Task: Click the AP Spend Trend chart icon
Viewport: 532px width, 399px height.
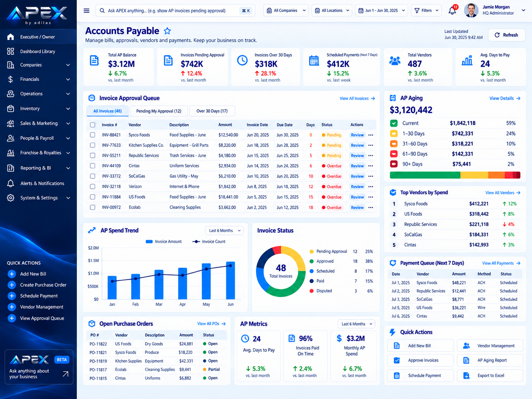Action: click(x=92, y=230)
